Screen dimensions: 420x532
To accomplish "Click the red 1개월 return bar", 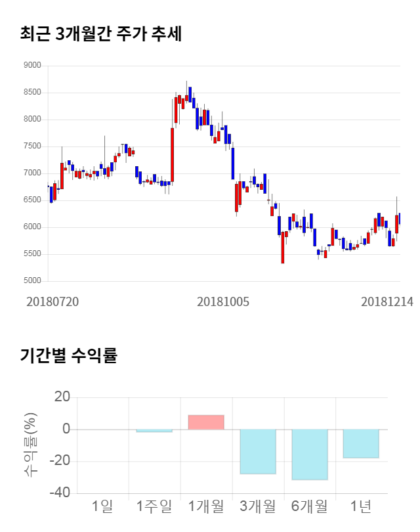I will point(206,422).
